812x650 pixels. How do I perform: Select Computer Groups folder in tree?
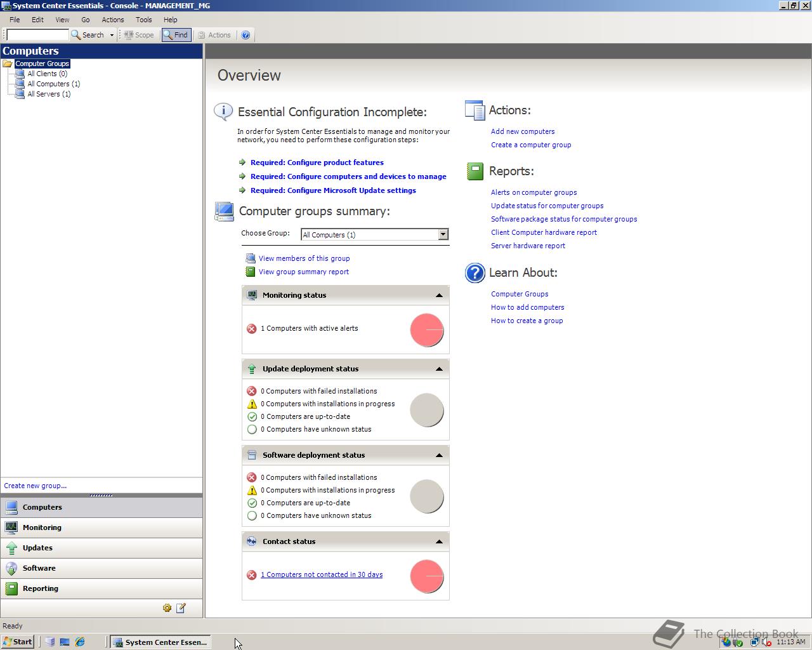(42, 63)
